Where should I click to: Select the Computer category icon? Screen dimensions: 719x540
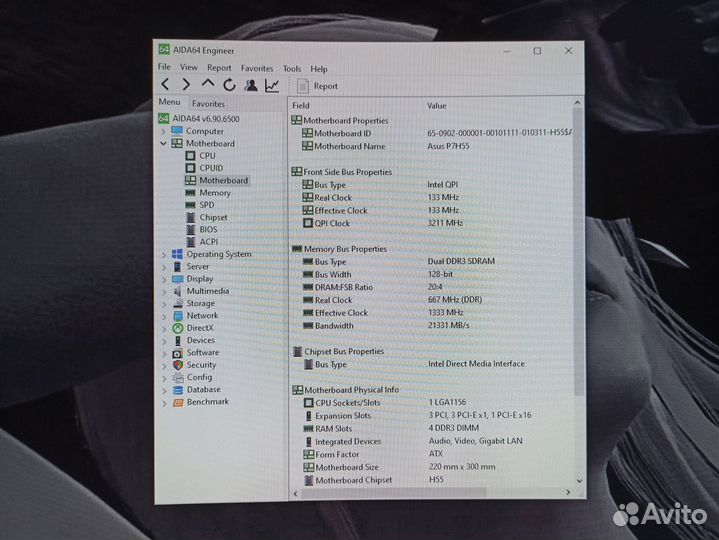(x=177, y=131)
